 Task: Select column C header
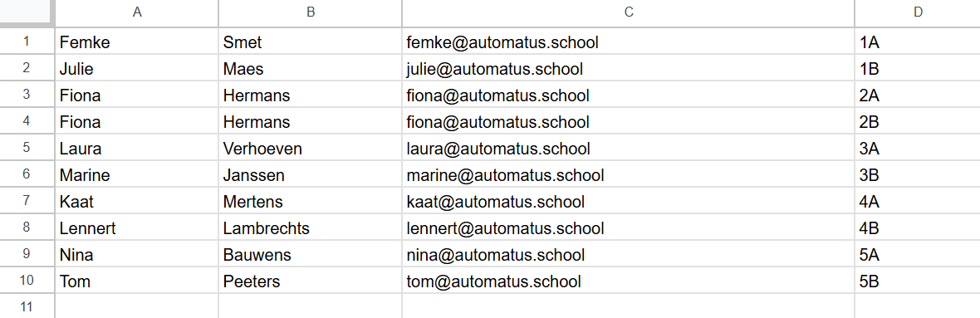tap(628, 12)
